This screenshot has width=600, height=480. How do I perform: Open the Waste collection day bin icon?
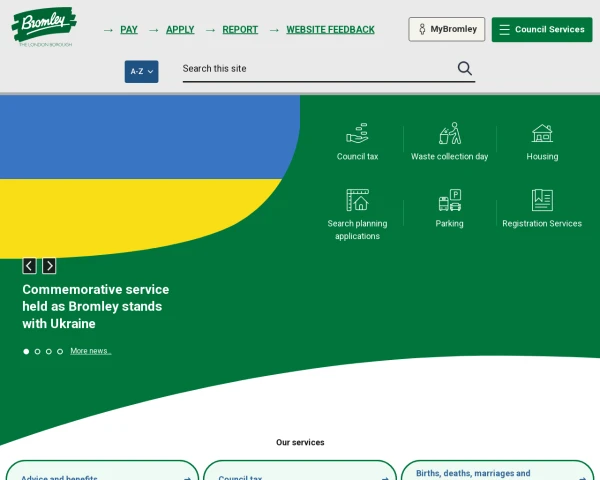450,133
